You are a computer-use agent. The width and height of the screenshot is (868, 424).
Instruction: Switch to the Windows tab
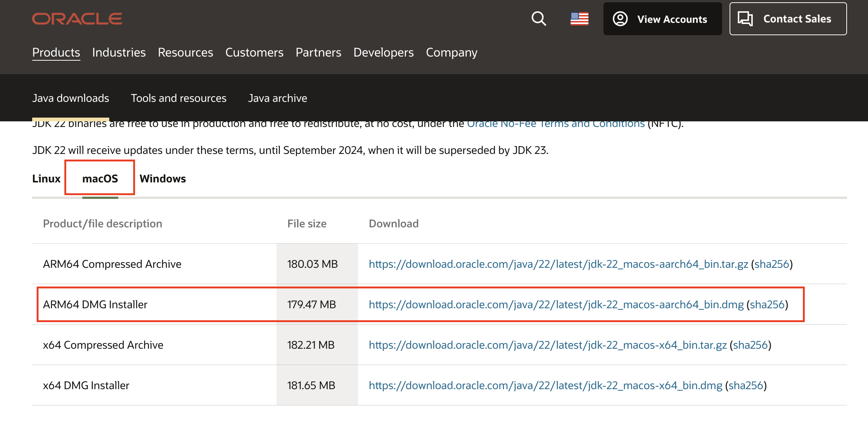tap(163, 179)
